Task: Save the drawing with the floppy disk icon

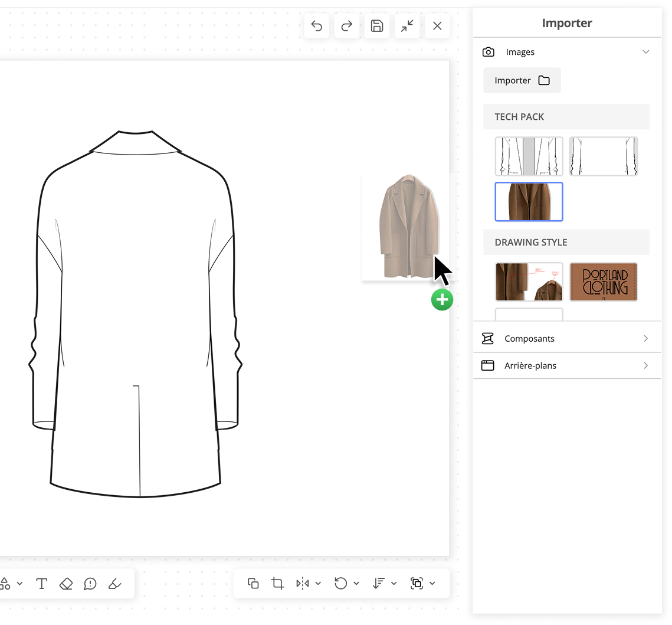Action: [377, 26]
